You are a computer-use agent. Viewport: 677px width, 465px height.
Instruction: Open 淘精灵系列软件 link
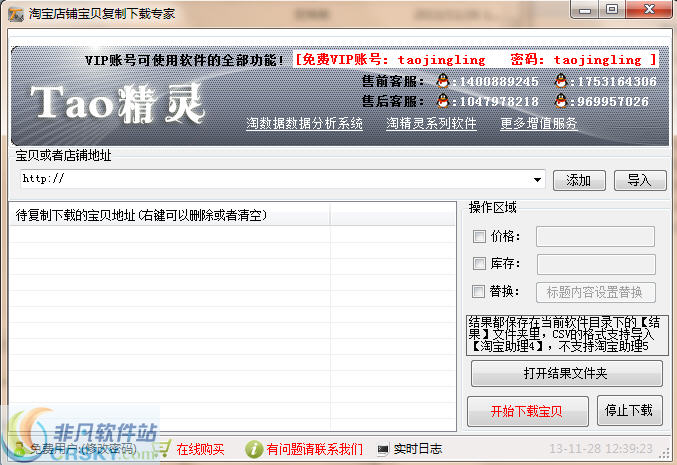(431, 123)
